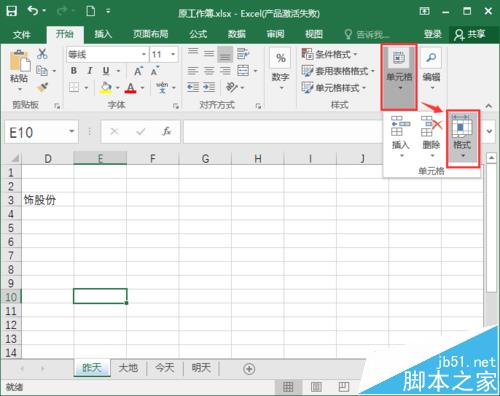The image size is (500, 396).
Task: Click the Login (登录) link
Action: 433,34
